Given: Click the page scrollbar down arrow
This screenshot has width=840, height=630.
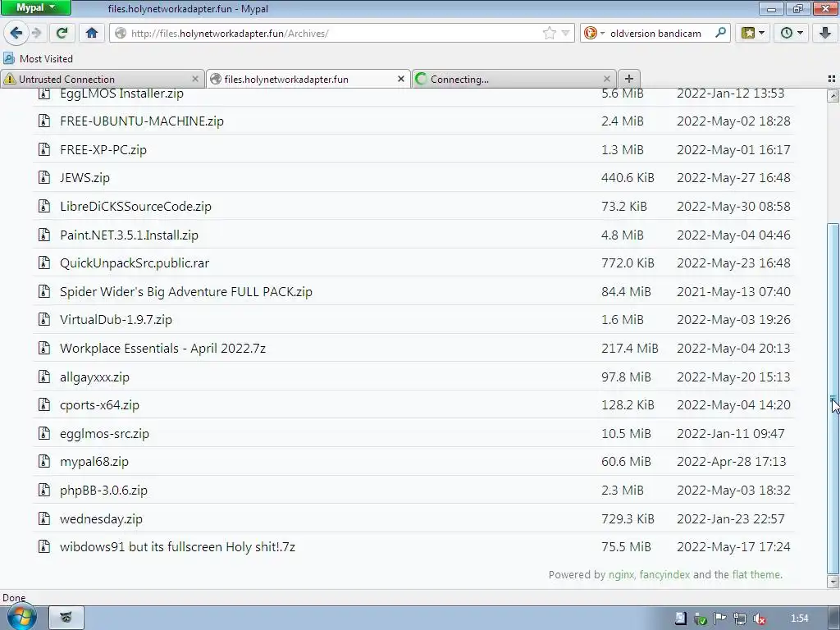Looking at the screenshot, I should (833, 582).
